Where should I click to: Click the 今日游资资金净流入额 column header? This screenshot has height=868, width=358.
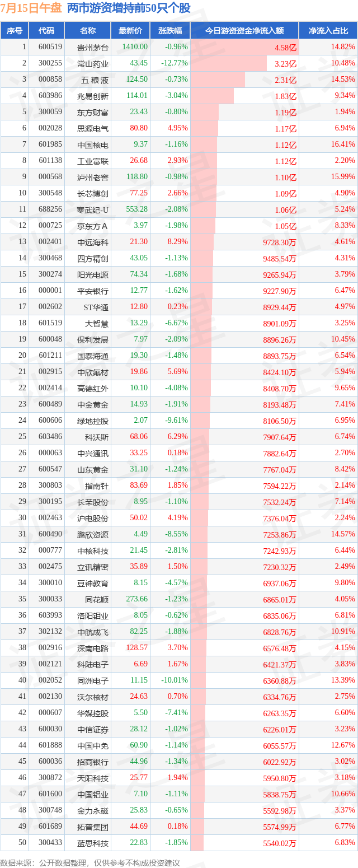click(x=244, y=31)
